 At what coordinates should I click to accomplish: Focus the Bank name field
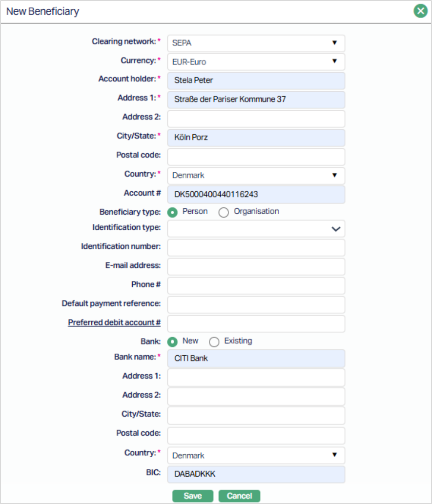256,358
